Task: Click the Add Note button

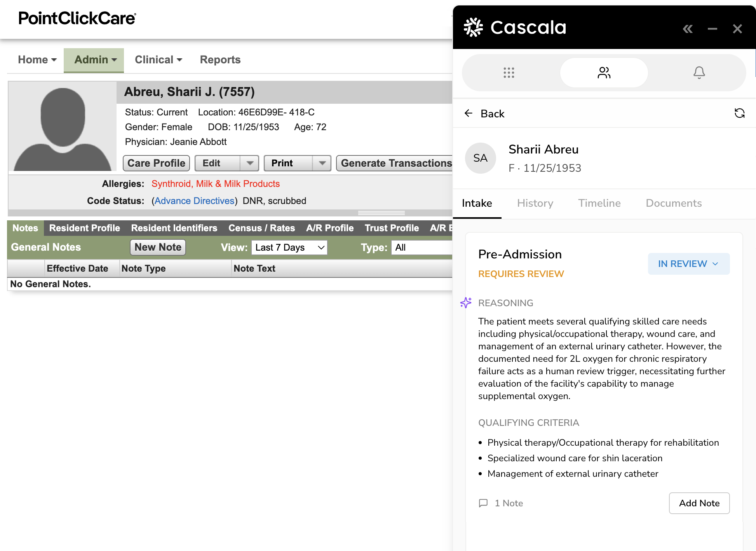Action: (x=699, y=503)
